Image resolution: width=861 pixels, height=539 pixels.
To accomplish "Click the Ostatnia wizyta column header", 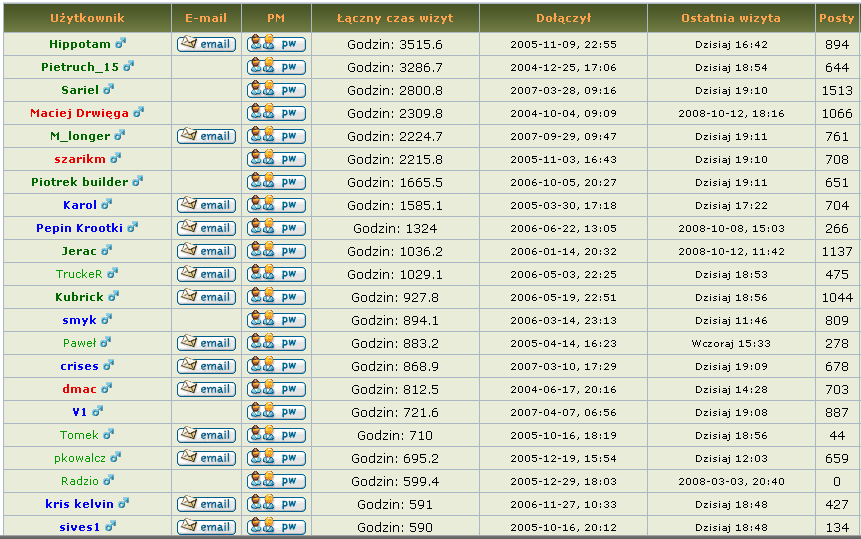I will (x=731, y=18).
